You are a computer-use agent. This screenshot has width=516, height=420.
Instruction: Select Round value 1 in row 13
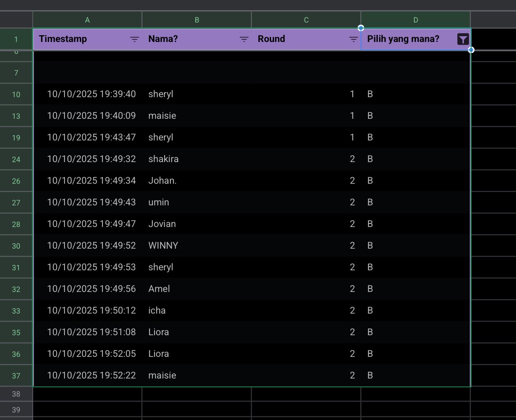pos(306,116)
